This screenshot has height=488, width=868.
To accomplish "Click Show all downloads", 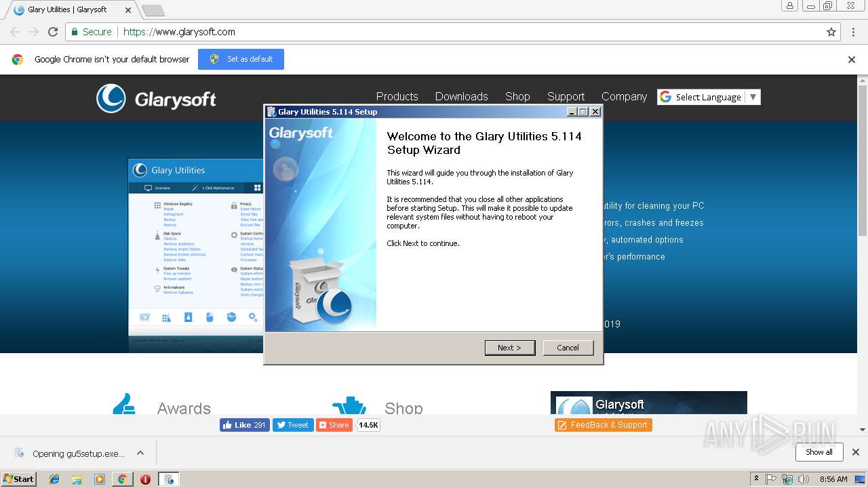I will pyautogui.click(x=818, y=452).
